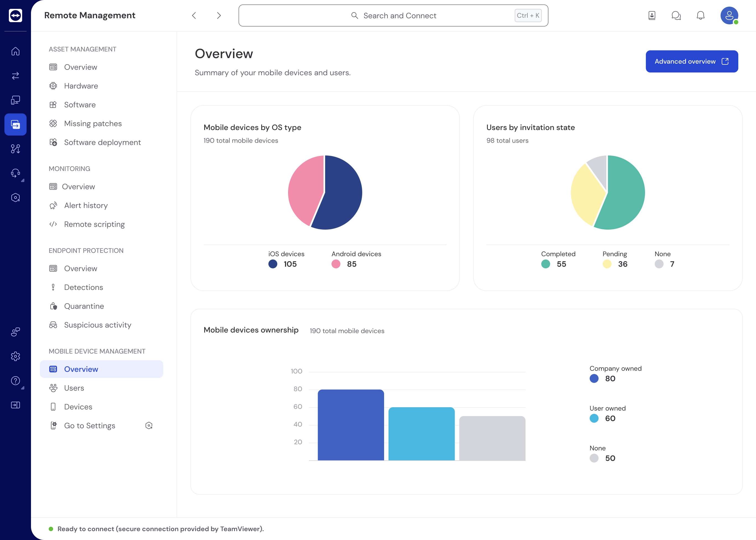Open the automation nodes sidebar icon
The image size is (756, 540).
pos(15,149)
